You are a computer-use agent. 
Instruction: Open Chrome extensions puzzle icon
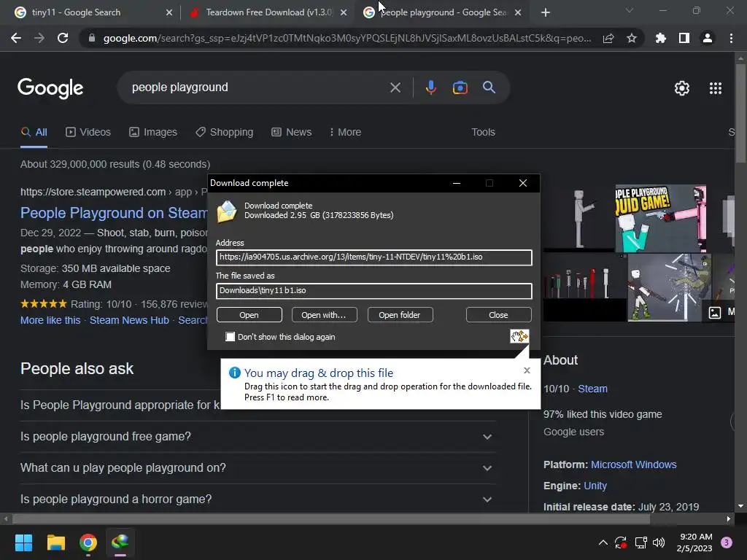tap(661, 38)
